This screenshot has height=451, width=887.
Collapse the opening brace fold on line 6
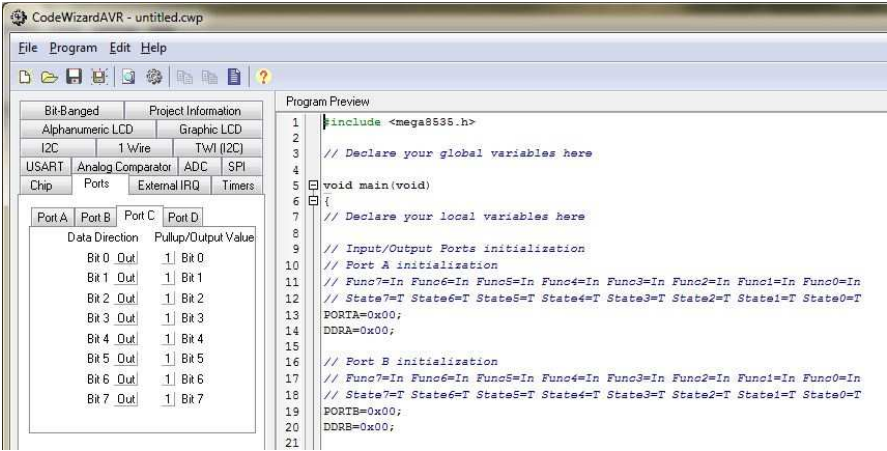(313, 200)
